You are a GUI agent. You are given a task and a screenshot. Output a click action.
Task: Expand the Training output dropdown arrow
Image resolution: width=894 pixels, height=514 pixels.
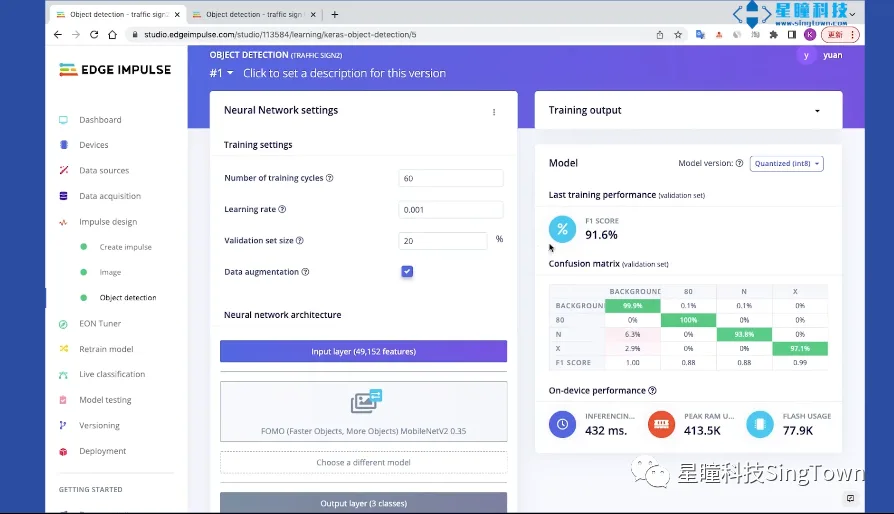[817, 111]
